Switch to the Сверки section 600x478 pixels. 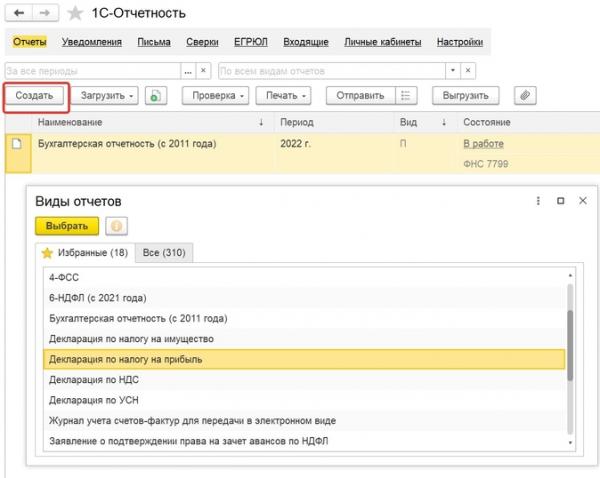click(x=202, y=42)
